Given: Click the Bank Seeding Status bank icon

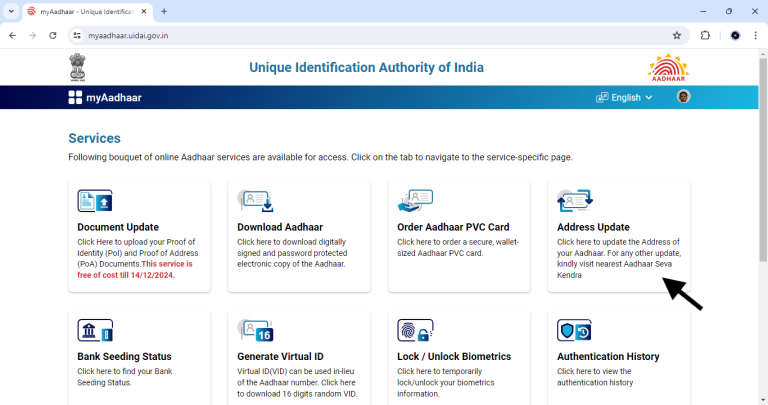Looking at the screenshot, I should 95,331.
